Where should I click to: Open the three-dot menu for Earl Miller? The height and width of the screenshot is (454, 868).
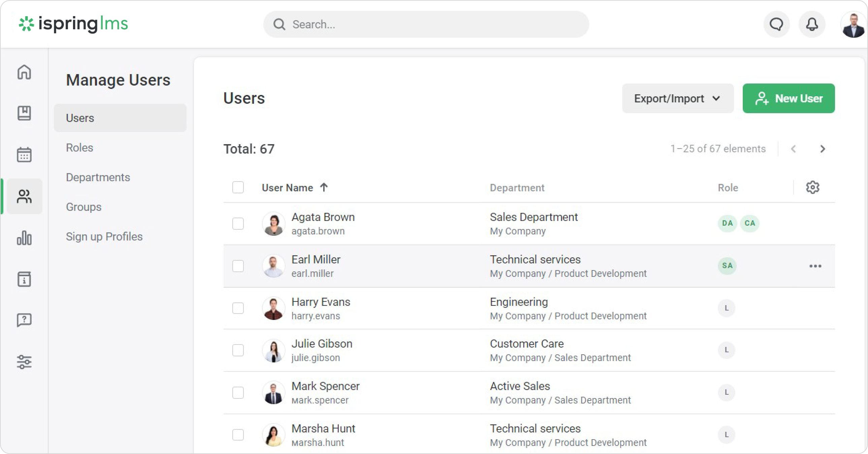point(815,266)
